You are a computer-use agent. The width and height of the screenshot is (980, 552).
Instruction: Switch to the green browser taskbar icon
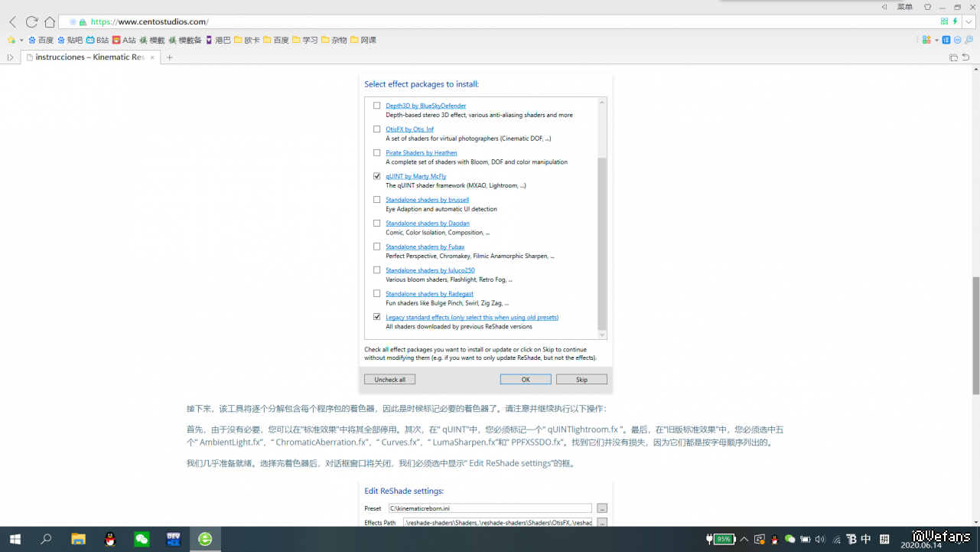[205, 539]
